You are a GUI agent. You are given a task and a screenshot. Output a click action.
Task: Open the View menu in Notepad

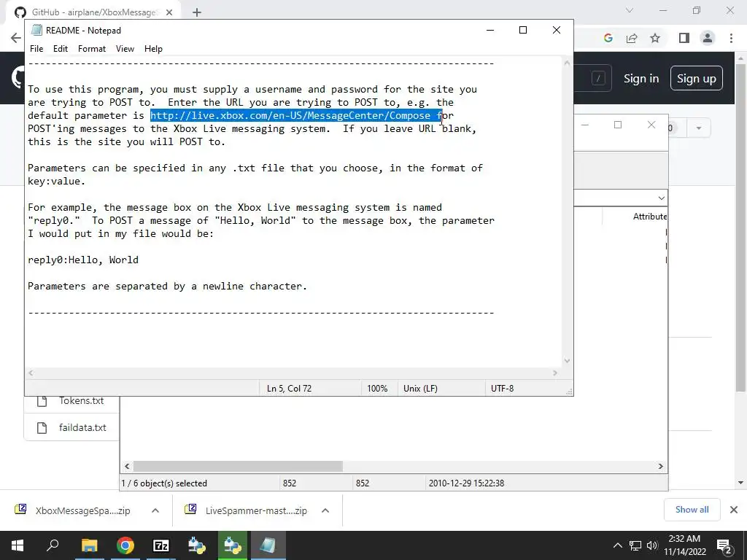pyautogui.click(x=125, y=49)
